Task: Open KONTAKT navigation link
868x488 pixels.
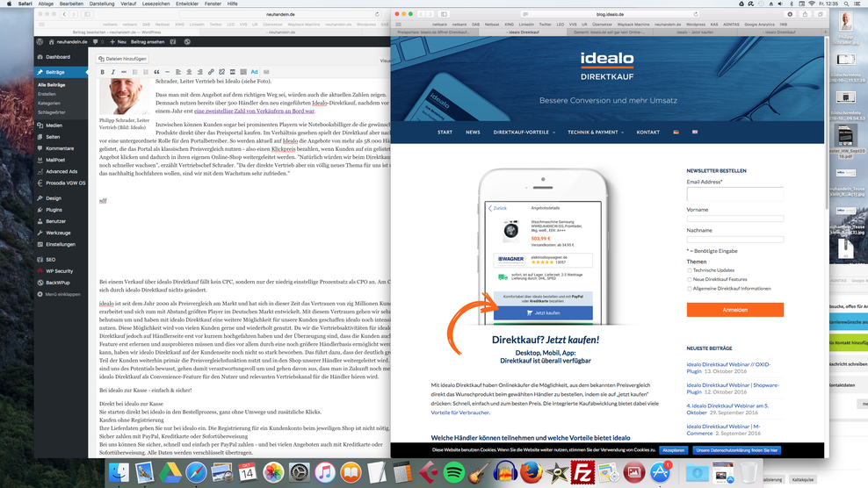Action: point(647,133)
